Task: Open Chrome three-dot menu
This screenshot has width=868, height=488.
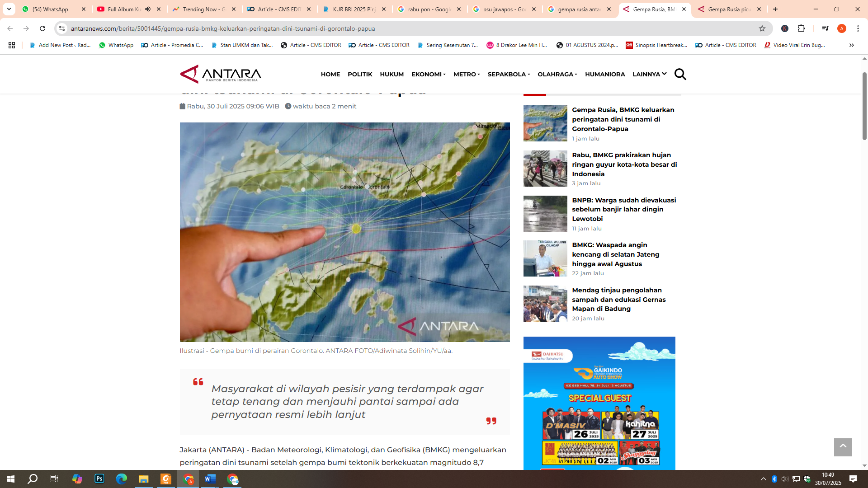Action: tap(858, 28)
